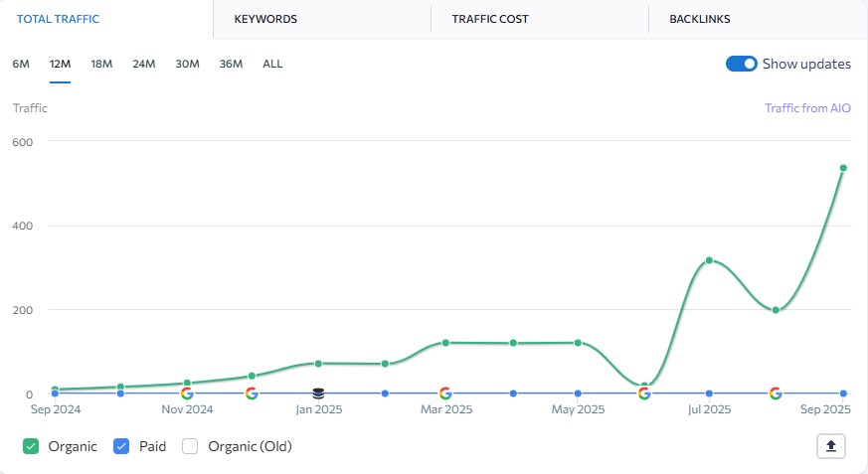This screenshot has height=474, width=868.
Task: Show ALL time range data
Action: coord(272,64)
